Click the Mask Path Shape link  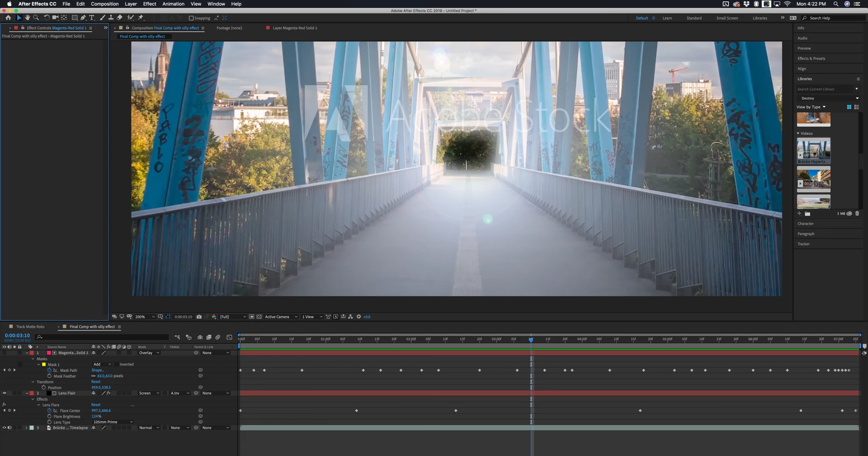[x=98, y=370]
